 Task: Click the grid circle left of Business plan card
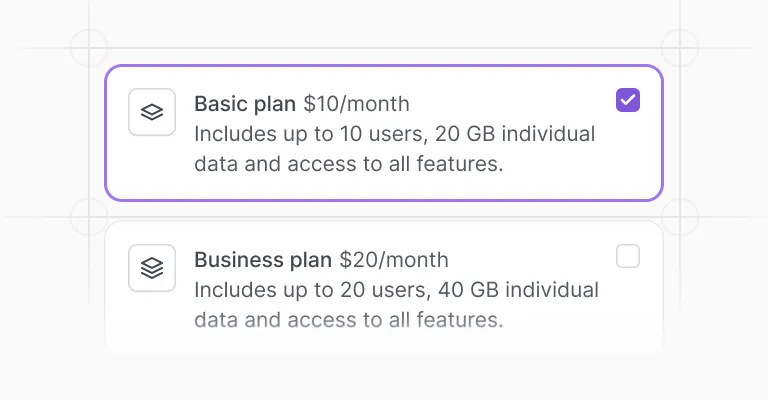click(89, 217)
